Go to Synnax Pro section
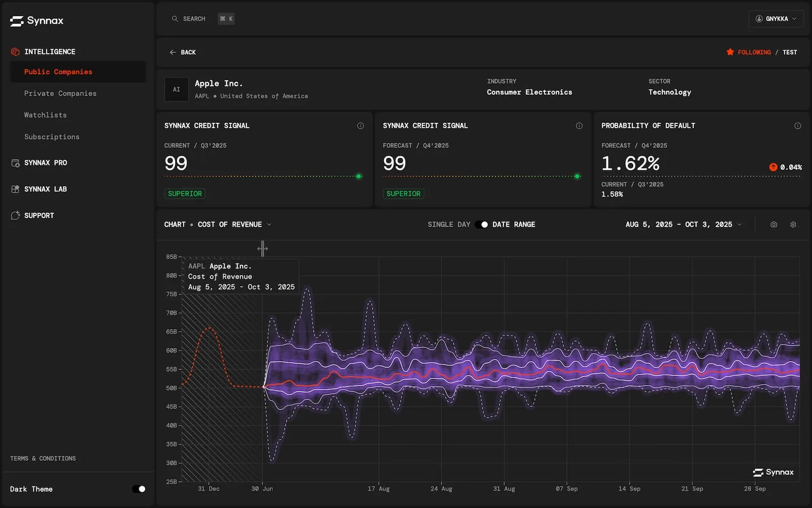 click(45, 163)
